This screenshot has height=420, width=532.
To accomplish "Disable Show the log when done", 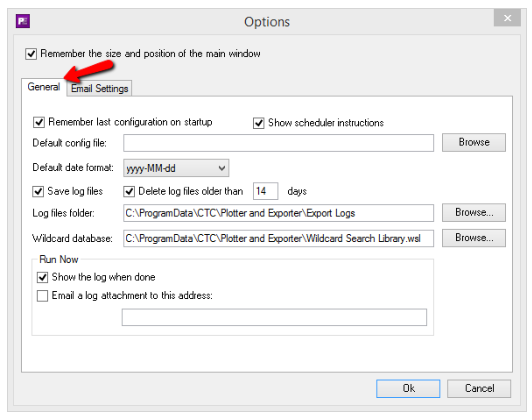I will [42, 278].
